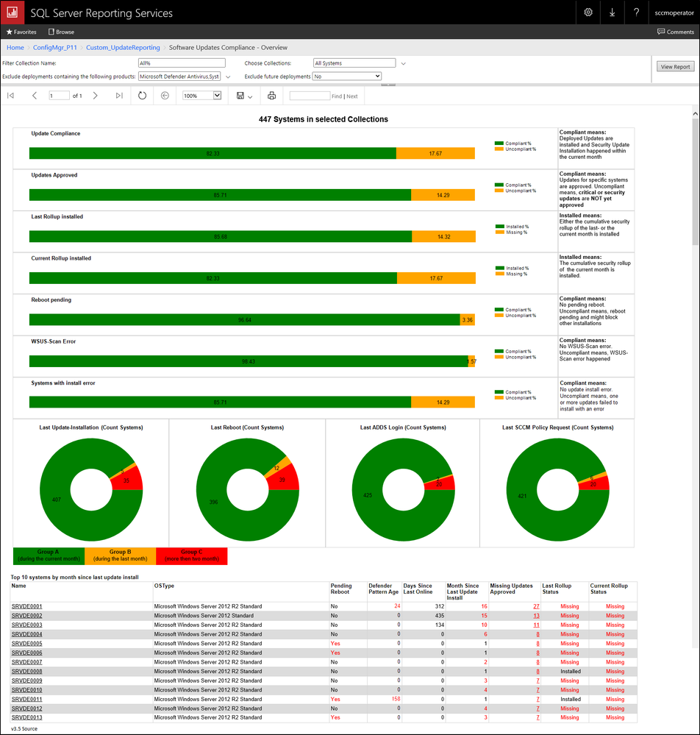Open the Exclude future deployments dropdown
This screenshot has height=735, width=700.
[x=347, y=76]
